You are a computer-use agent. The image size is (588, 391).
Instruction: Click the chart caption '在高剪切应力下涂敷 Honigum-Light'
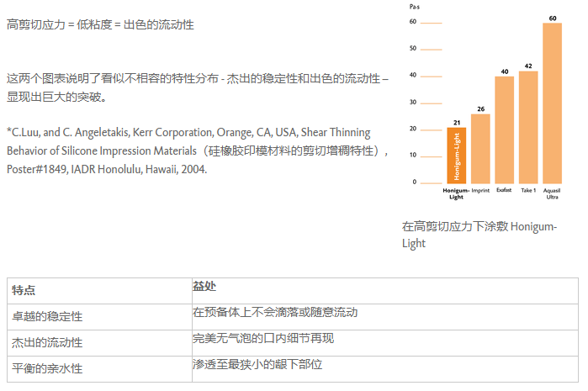click(x=479, y=235)
